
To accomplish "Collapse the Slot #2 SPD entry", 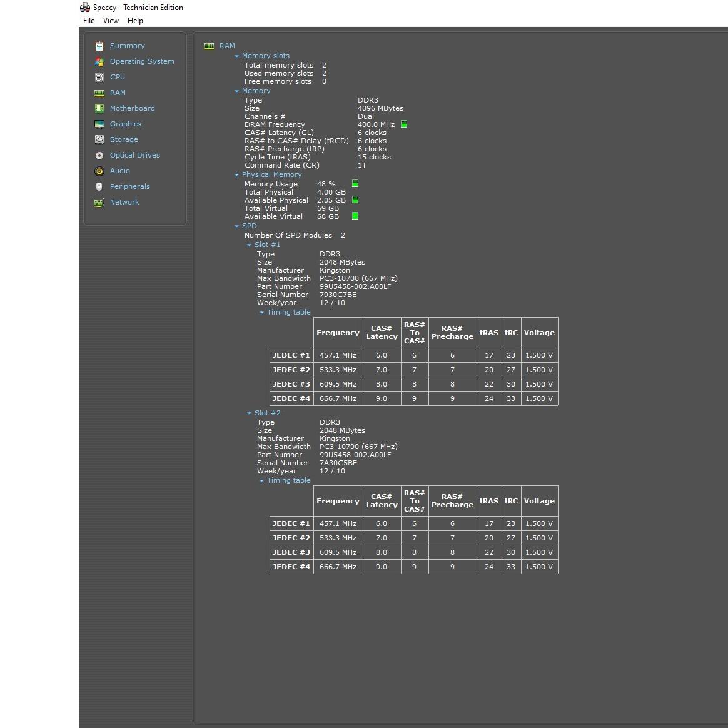I will point(250,413).
